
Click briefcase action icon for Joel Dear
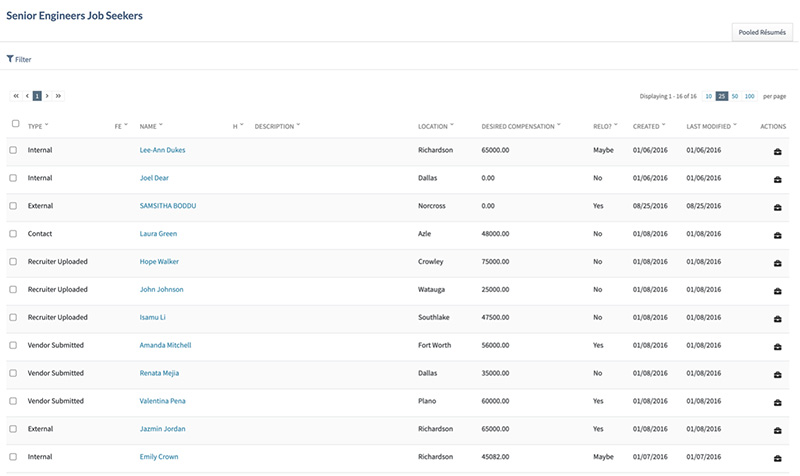coord(778,179)
